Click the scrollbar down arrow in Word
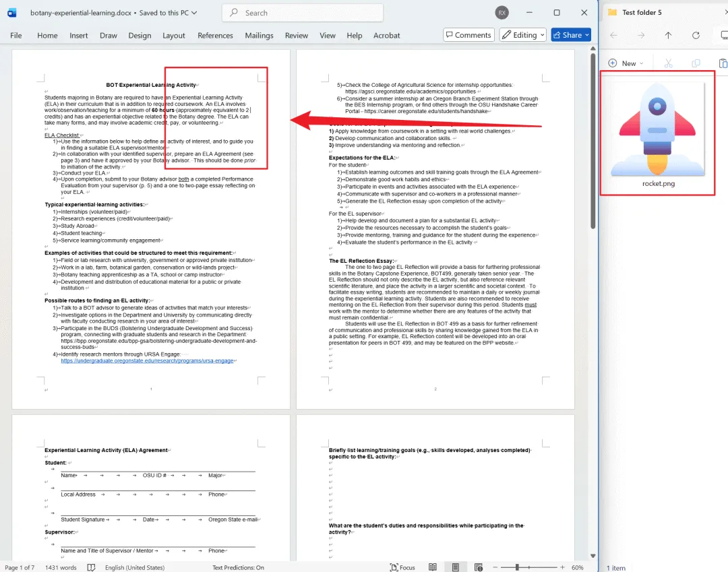This screenshot has width=728, height=572. [x=593, y=555]
